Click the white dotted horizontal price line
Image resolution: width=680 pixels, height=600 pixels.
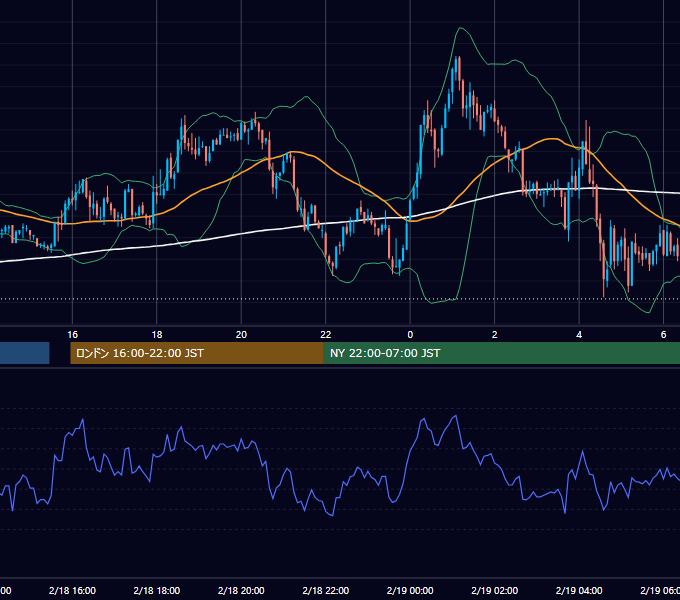coord(340,299)
